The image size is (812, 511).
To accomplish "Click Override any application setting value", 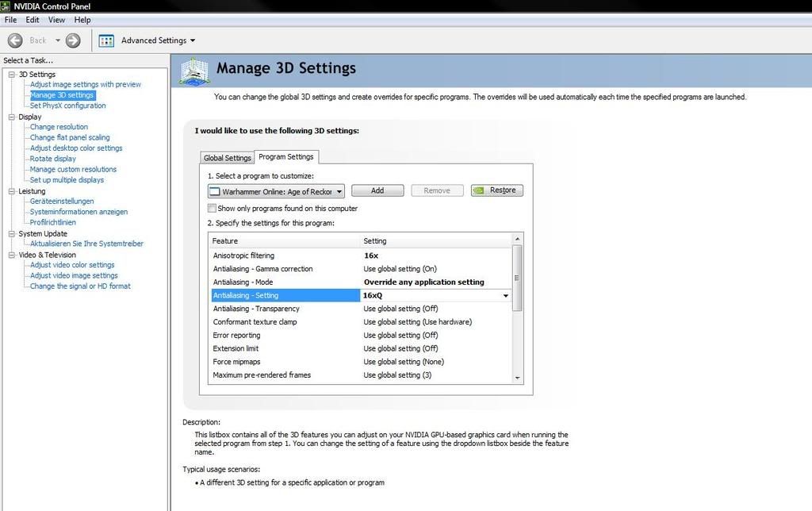I will click(424, 282).
